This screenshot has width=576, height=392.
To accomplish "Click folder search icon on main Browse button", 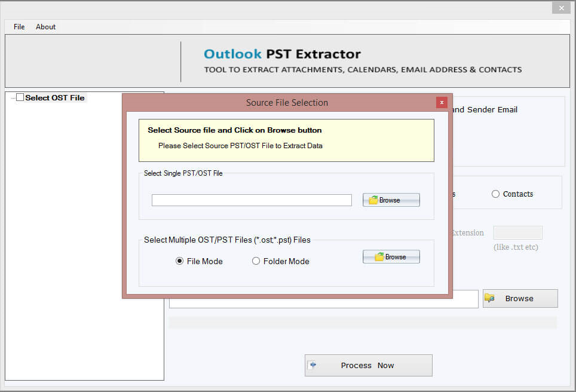I will point(489,298).
